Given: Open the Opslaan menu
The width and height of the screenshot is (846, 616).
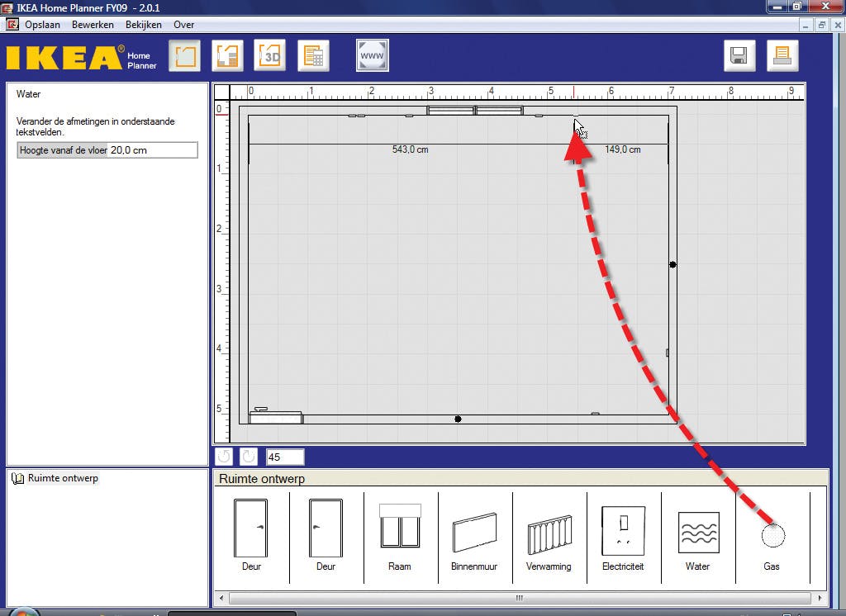Looking at the screenshot, I should point(42,25).
